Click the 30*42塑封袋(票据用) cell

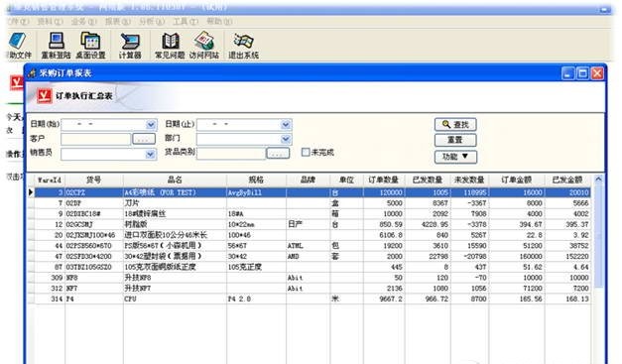(x=175, y=257)
